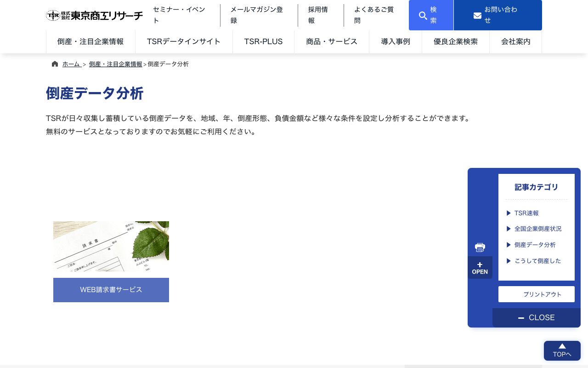Open the 商品・サービス navigation menu
The height and width of the screenshot is (368, 588).
point(332,41)
